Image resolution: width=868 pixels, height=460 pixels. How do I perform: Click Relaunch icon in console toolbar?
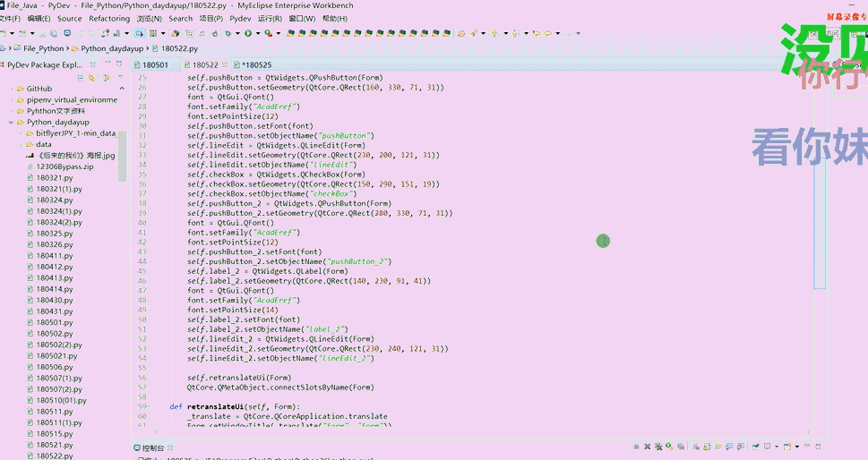[669, 447]
